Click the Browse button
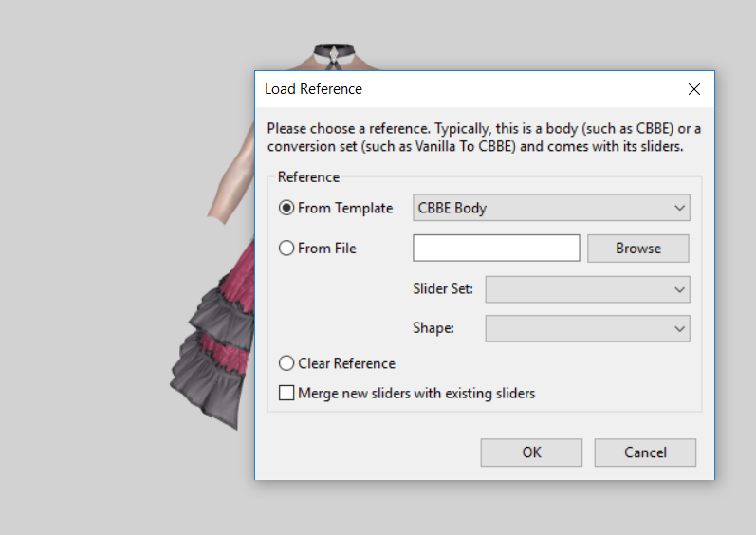Screen dimensions: 756x535 [637, 249]
